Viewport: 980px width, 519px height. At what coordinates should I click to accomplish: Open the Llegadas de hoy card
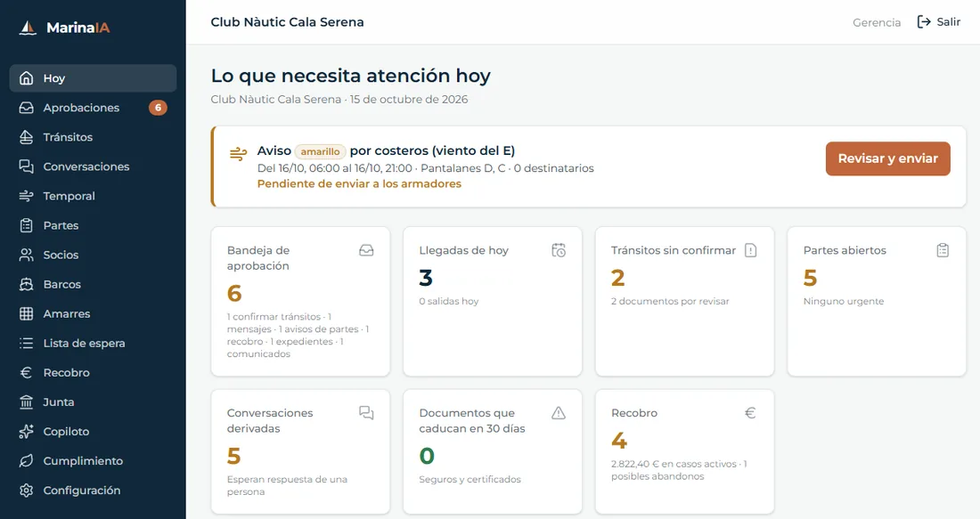coord(493,301)
